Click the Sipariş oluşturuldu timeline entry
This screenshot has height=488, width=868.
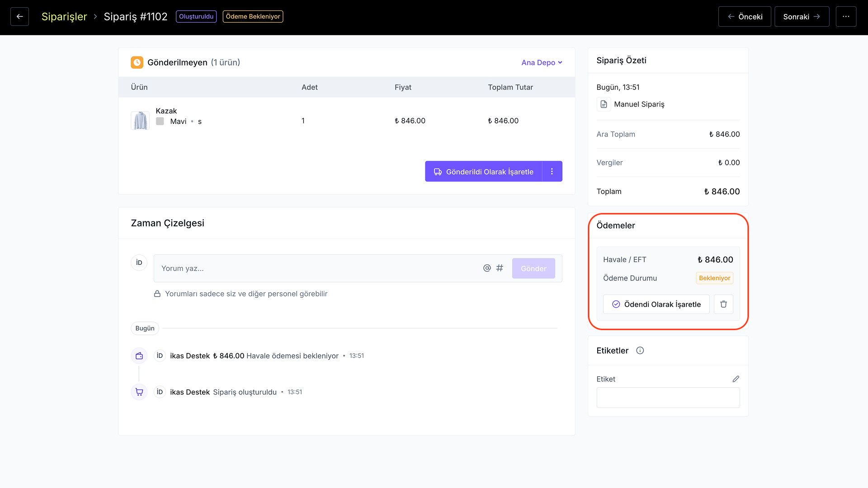[x=245, y=392]
